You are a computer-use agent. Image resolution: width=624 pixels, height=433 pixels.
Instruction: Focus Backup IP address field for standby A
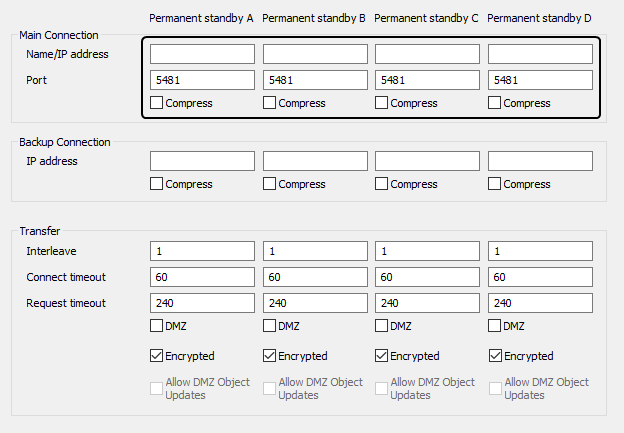[x=202, y=161]
